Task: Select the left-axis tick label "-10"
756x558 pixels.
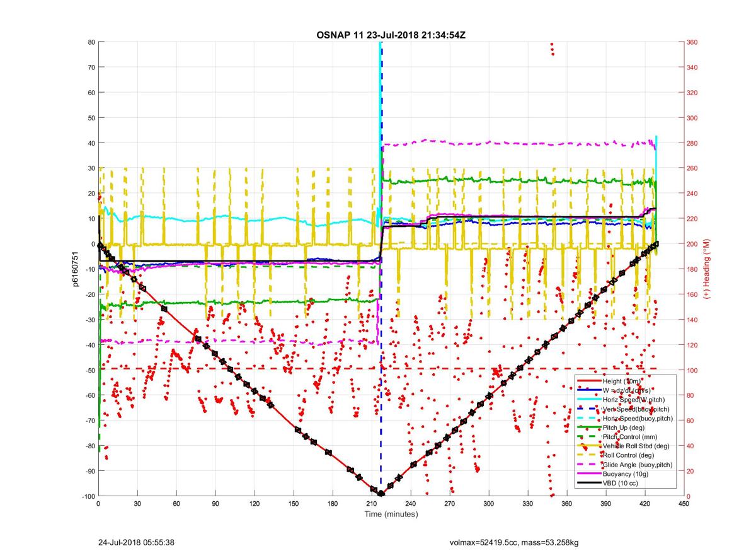Action: pos(89,269)
